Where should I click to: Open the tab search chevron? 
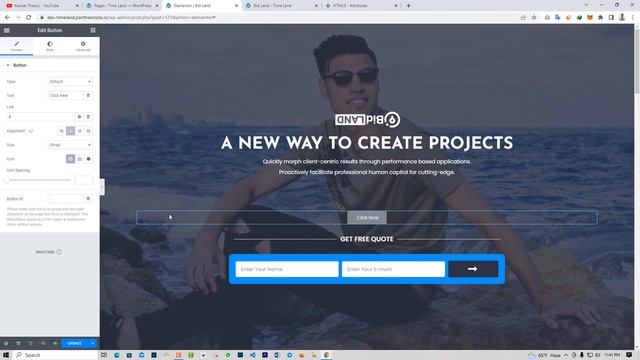click(x=586, y=5)
